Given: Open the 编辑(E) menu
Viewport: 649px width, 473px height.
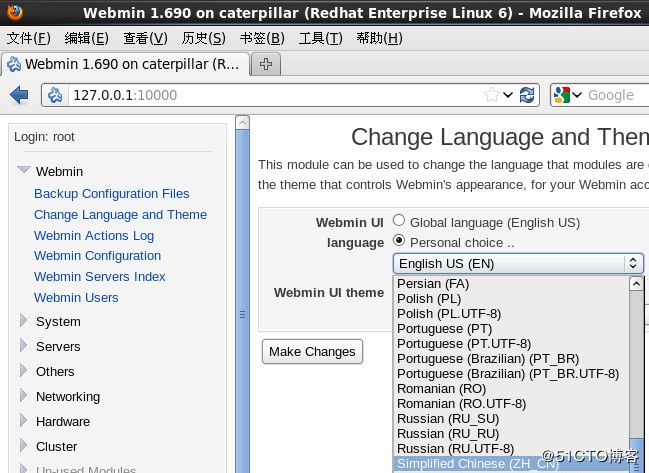Looking at the screenshot, I should [87, 38].
